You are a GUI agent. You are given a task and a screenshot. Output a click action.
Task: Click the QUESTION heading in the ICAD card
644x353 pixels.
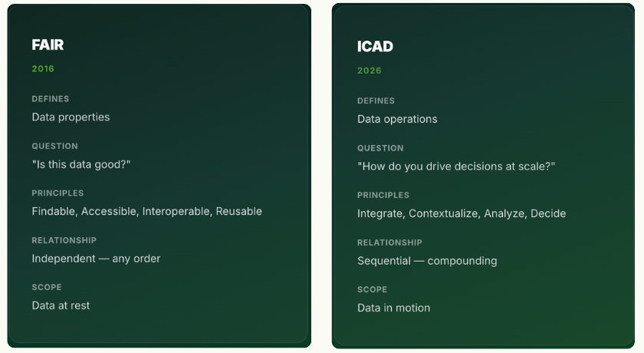(x=380, y=148)
